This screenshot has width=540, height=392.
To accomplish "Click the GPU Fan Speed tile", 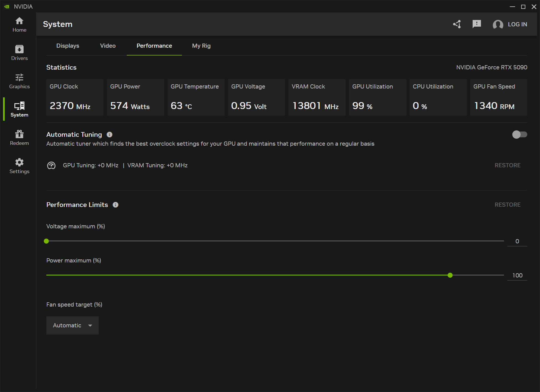I will tap(499, 97).
